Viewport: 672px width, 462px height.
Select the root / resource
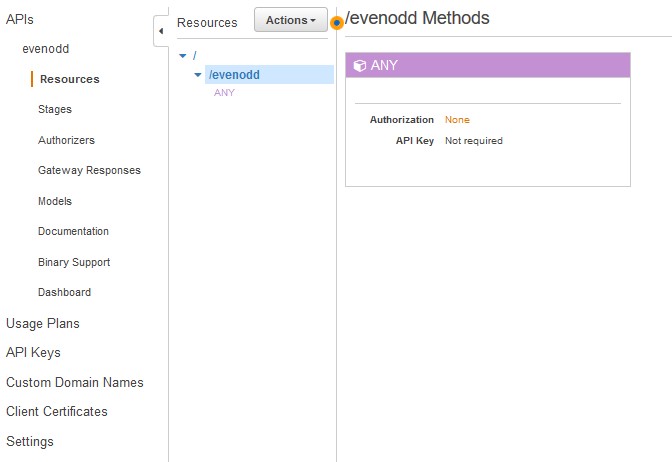pos(195,55)
